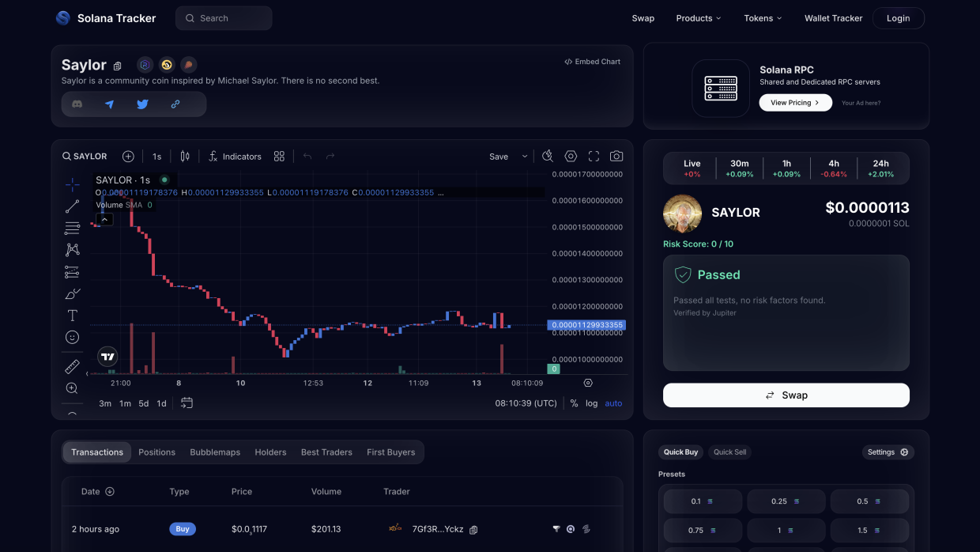Image resolution: width=980 pixels, height=552 pixels.
Task: Open Saylor's Discord link
Action: (x=77, y=104)
